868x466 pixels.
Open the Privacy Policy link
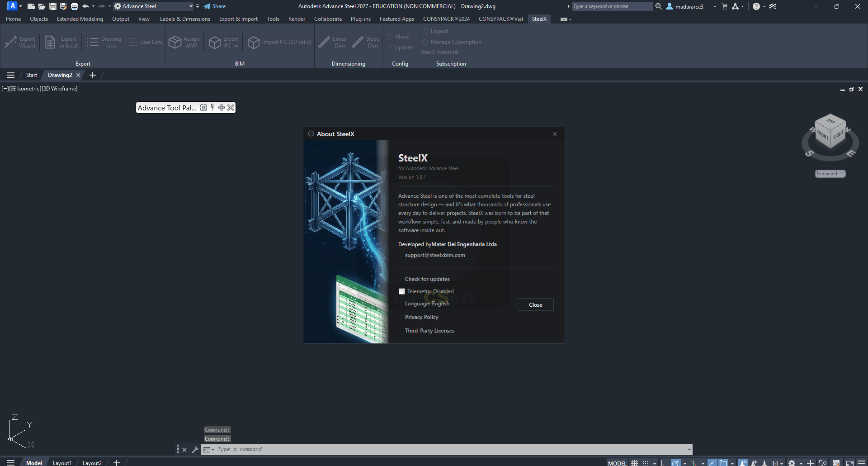click(422, 317)
